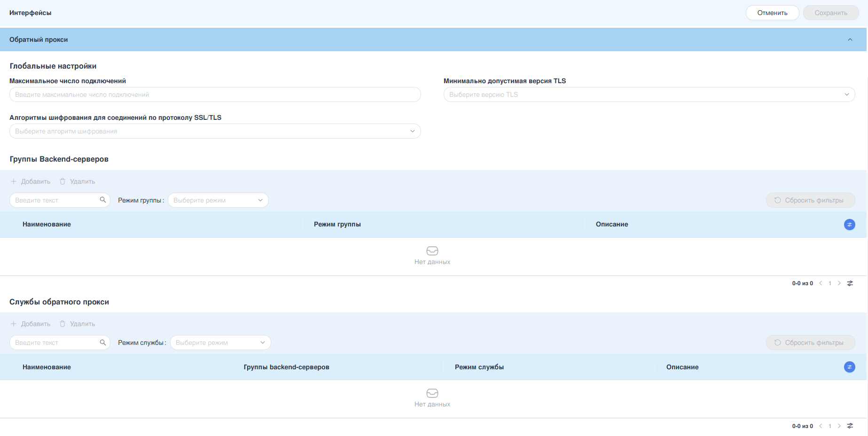This screenshot has width=868, height=436.
Task: Collapse the 'Обратный прокси' section
Action: point(850,39)
